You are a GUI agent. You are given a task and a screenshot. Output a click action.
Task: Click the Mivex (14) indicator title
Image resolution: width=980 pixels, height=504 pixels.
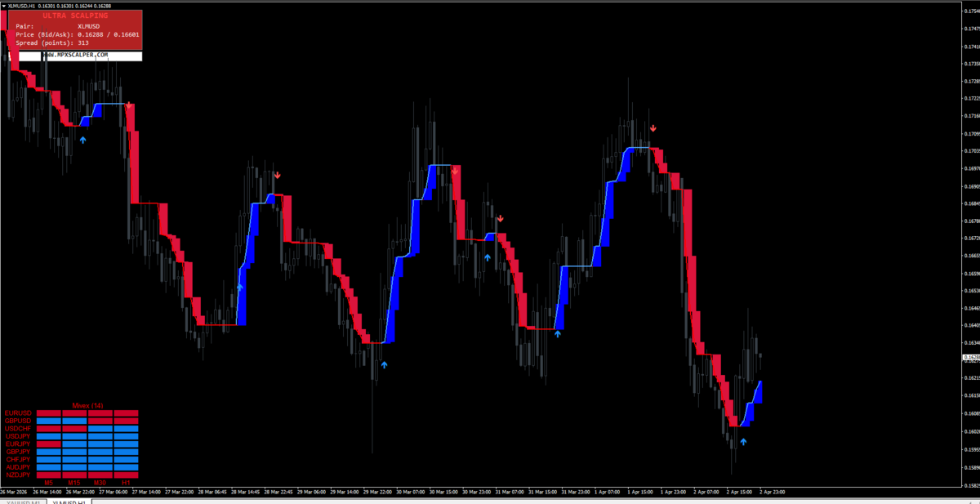pyautogui.click(x=87, y=405)
